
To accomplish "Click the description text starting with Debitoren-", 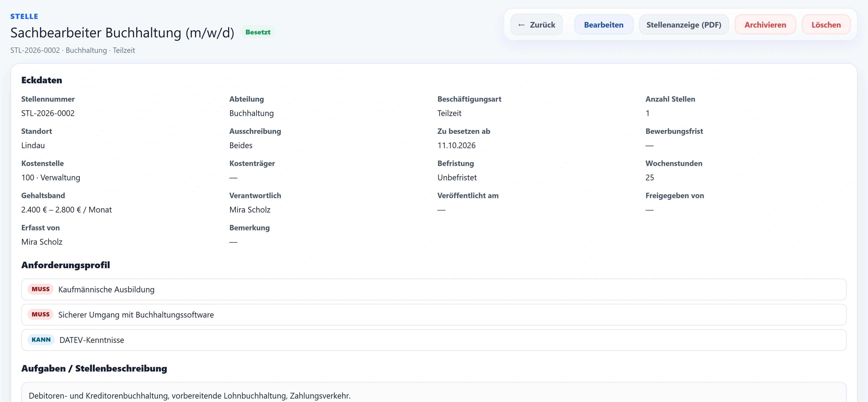I will pyautogui.click(x=190, y=396).
